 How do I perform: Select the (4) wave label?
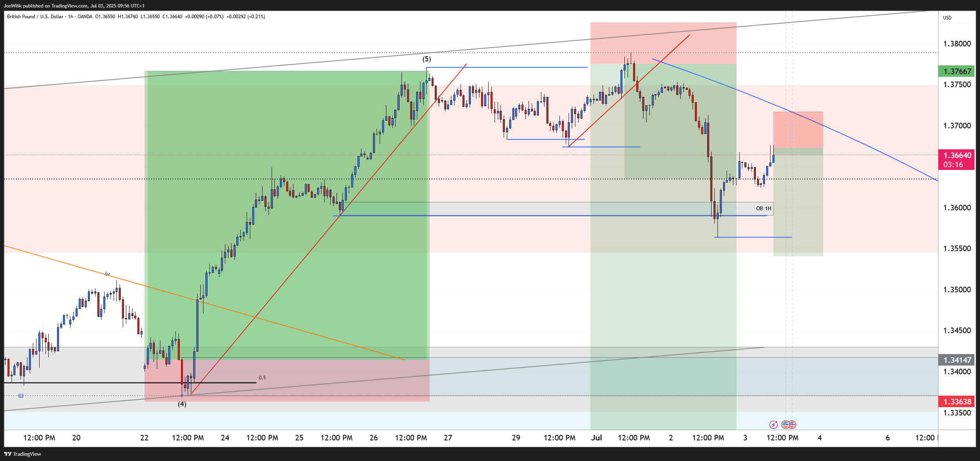tap(182, 404)
